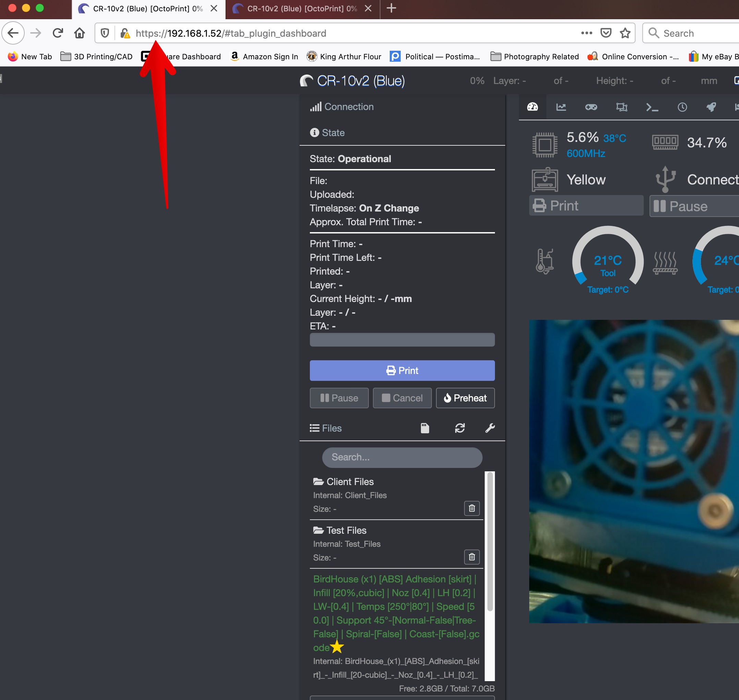Click the blue Print button

point(402,371)
